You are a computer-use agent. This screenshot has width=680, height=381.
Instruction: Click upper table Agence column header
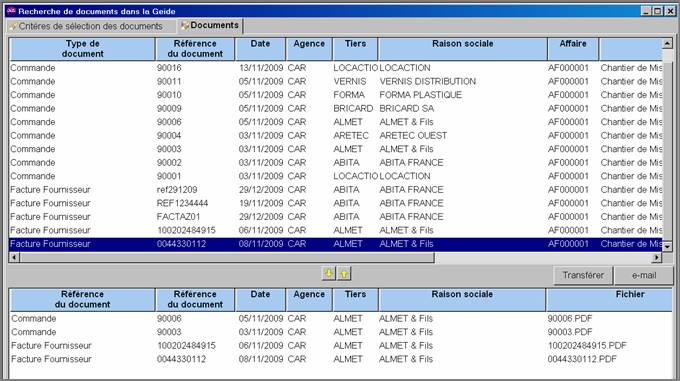[309, 49]
